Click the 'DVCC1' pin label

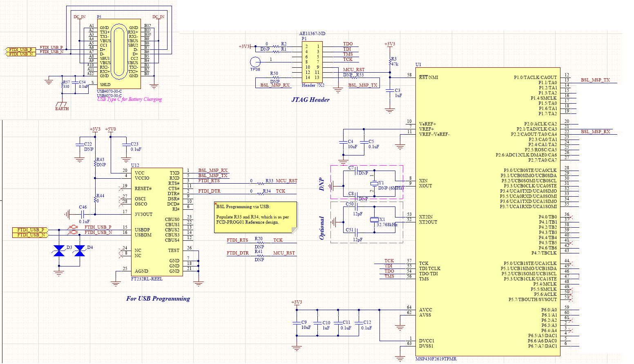pos(427,341)
